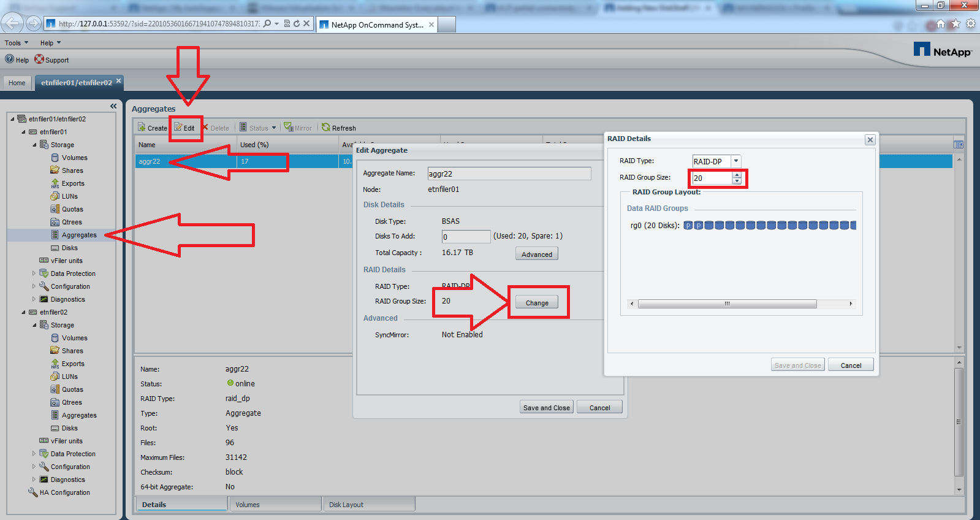Click the Create aggregate toolbar icon
980x520 pixels.
click(142, 128)
